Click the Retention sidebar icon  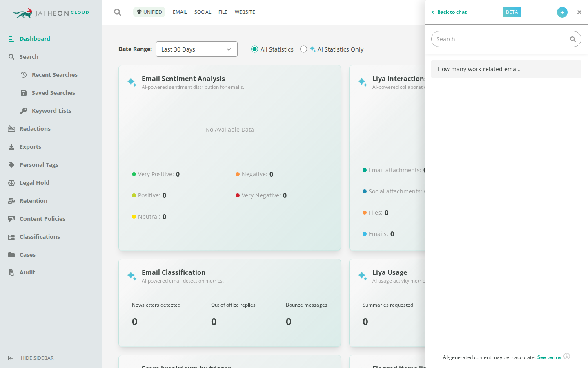point(11,201)
